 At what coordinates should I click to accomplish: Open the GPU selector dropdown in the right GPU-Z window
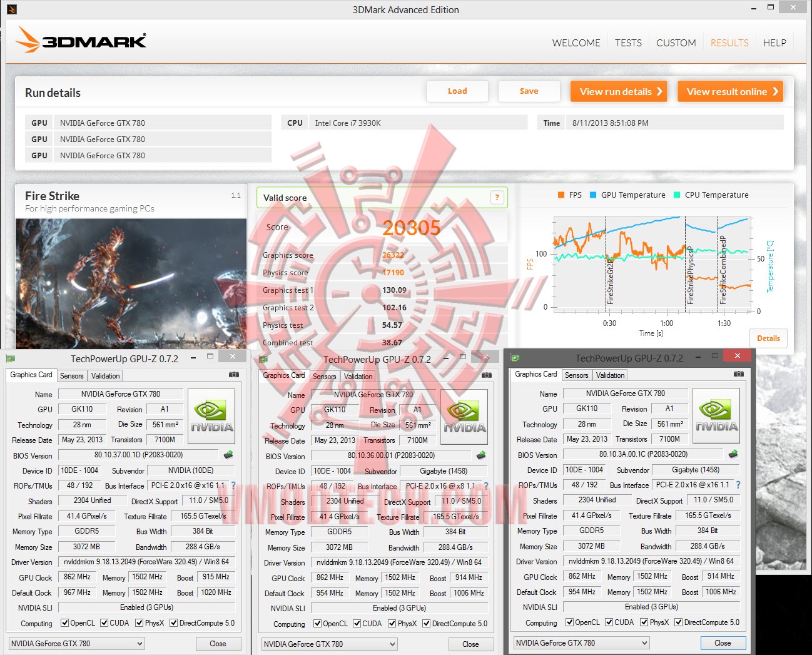582,642
